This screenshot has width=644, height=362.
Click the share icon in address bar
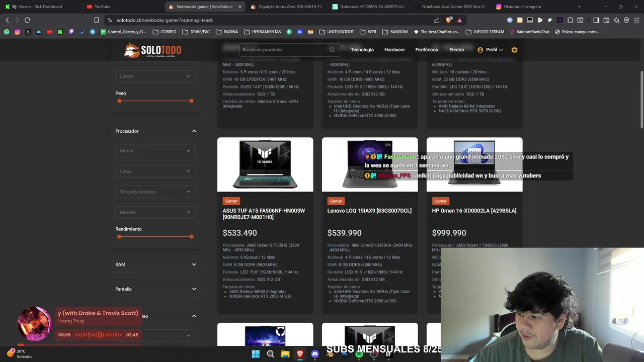[x=436, y=20]
